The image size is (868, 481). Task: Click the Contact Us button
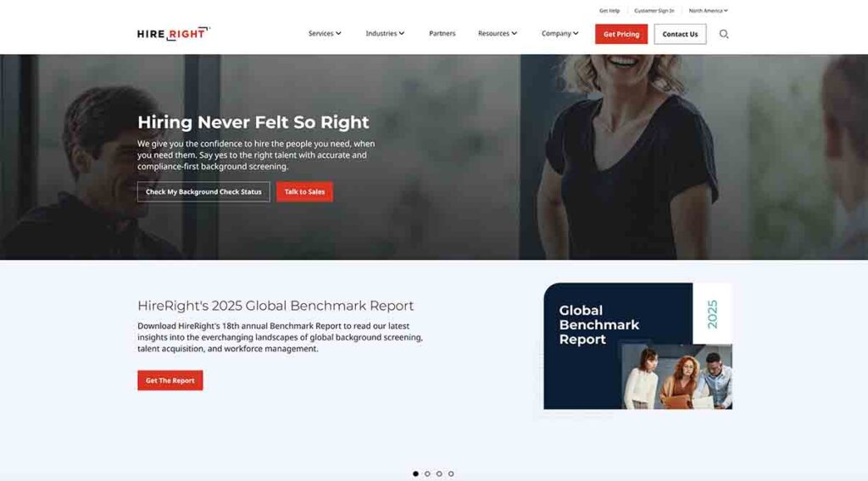coord(680,34)
